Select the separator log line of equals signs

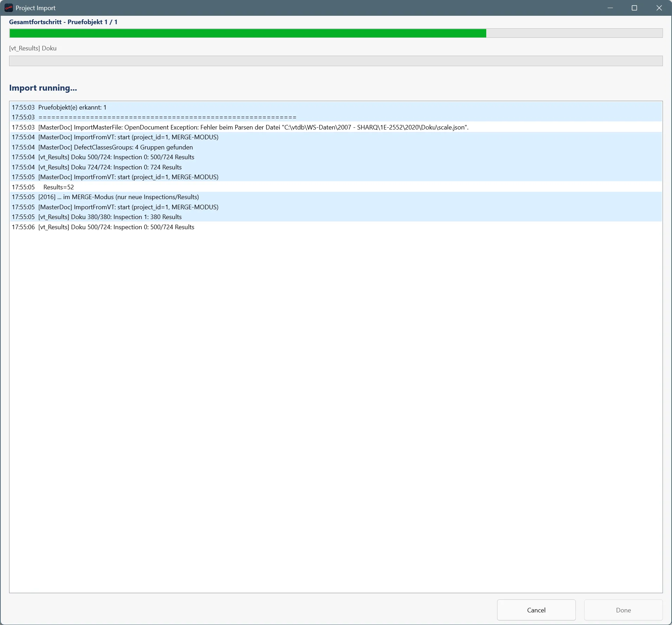click(x=336, y=117)
